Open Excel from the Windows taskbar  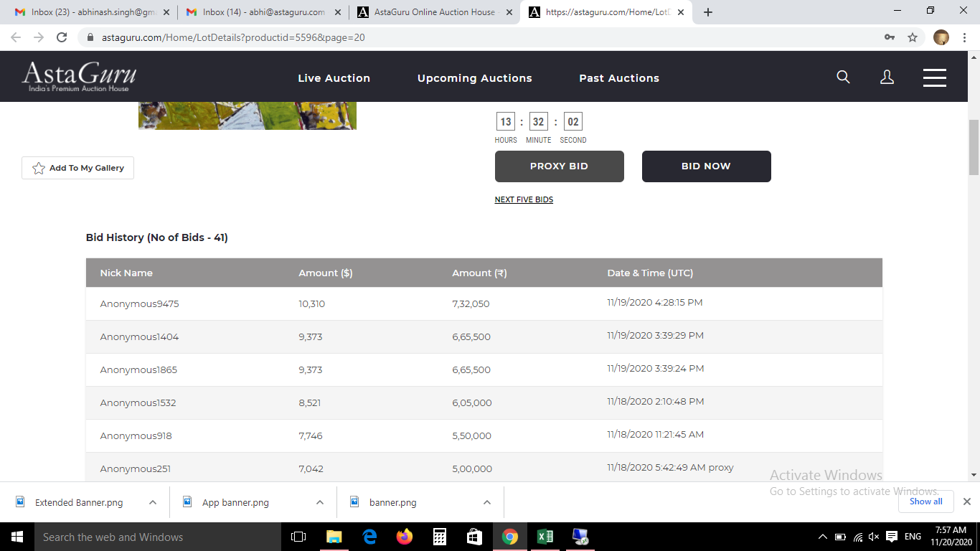click(545, 537)
